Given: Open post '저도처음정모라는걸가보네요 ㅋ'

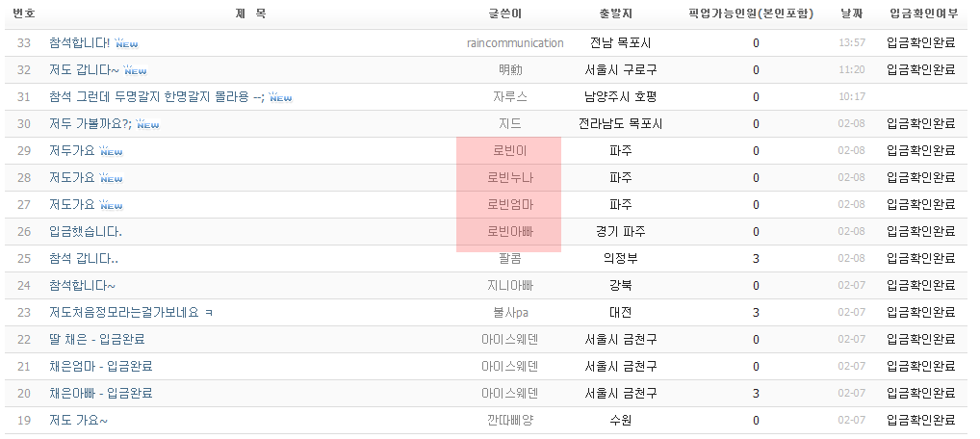Looking at the screenshot, I should pos(131,313).
